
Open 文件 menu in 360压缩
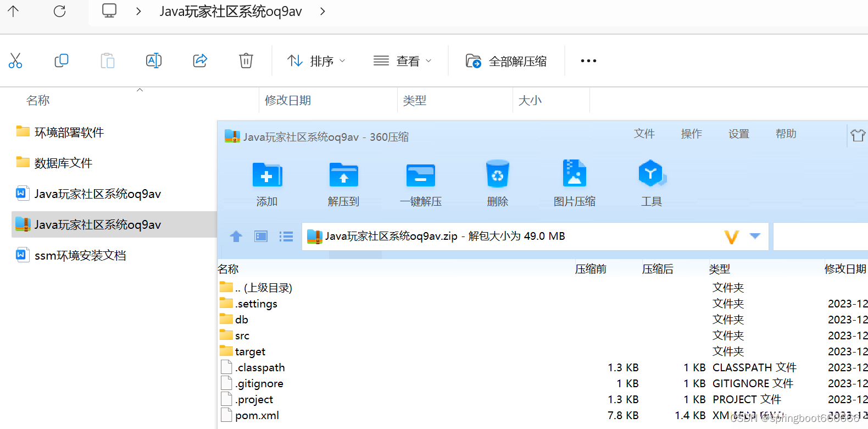(x=644, y=134)
